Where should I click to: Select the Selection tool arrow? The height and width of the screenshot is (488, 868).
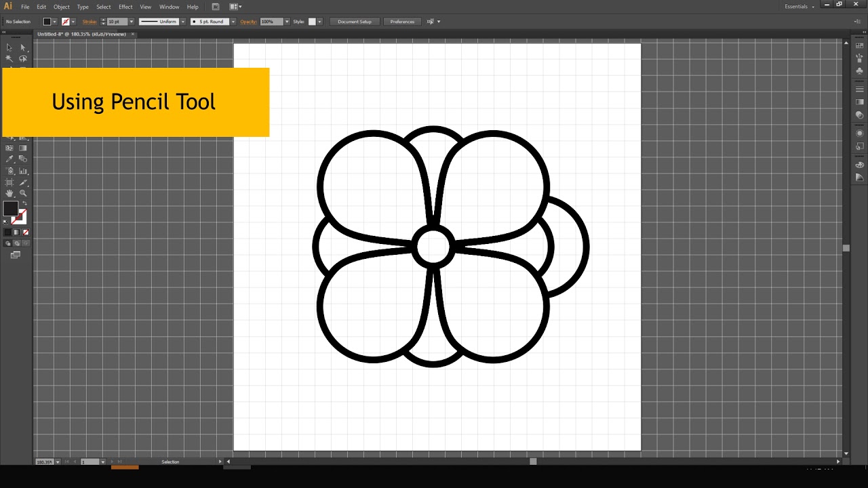click(9, 47)
